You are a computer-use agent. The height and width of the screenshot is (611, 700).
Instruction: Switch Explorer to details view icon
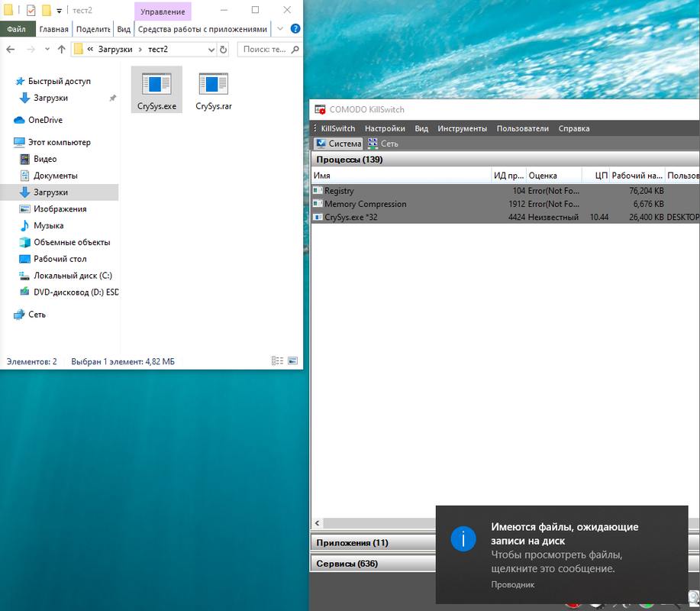point(277,361)
